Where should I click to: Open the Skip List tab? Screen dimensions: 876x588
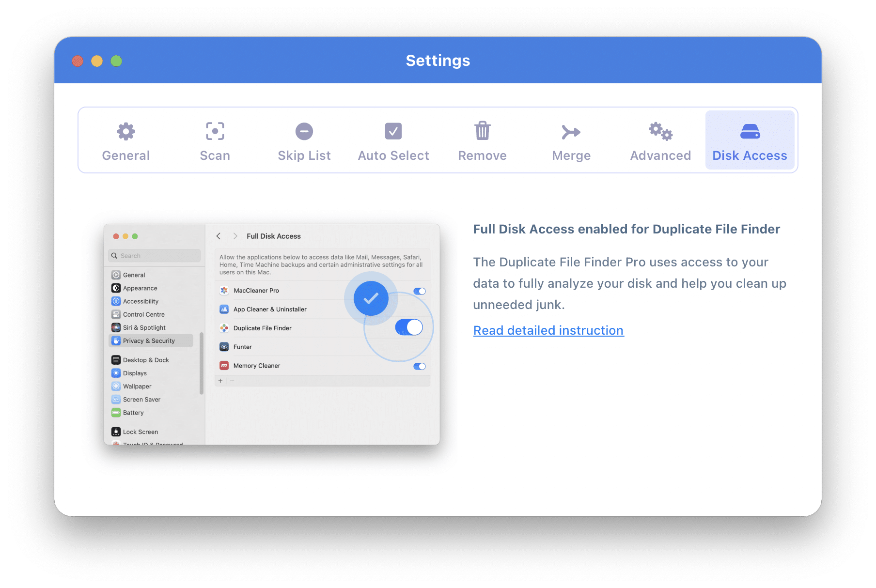[x=304, y=140]
